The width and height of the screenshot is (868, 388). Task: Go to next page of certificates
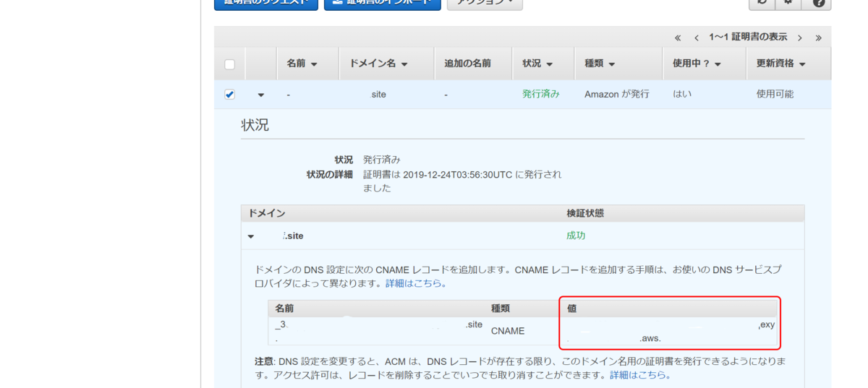[x=800, y=38]
